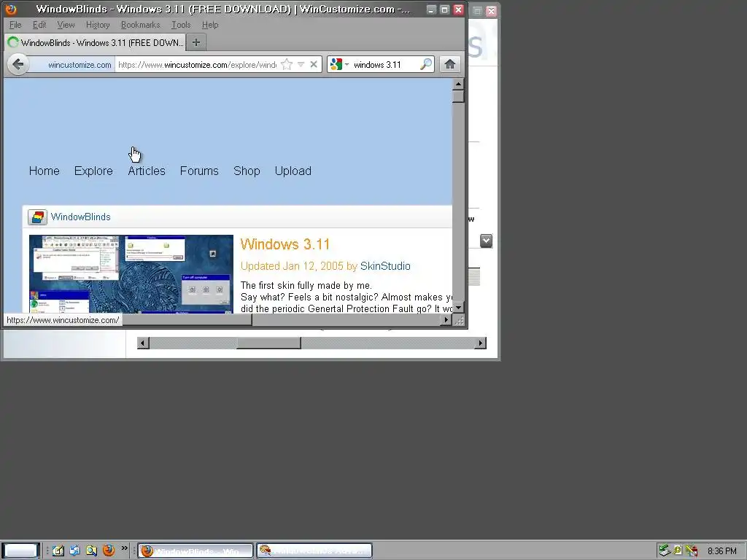Open the Help menu

tap(210, 25)
